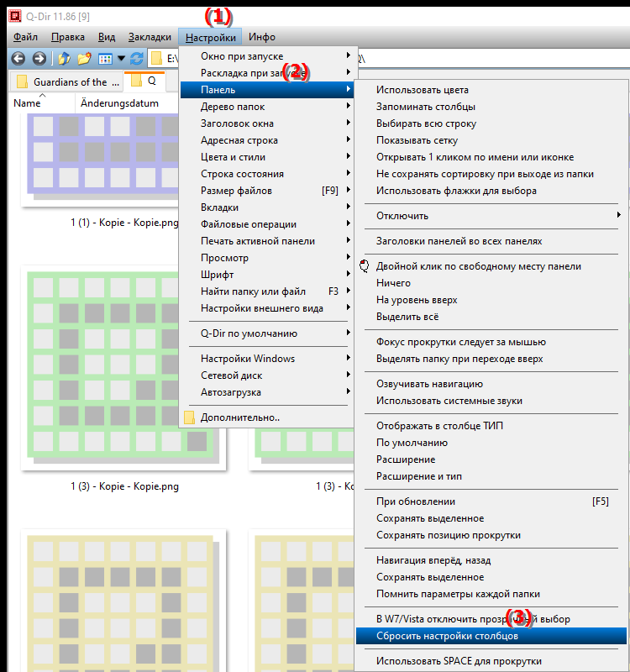This screenshot has width=630, height=672.
Task: Open Дополнительно.. with folder icon
Action: pos(240,417)
